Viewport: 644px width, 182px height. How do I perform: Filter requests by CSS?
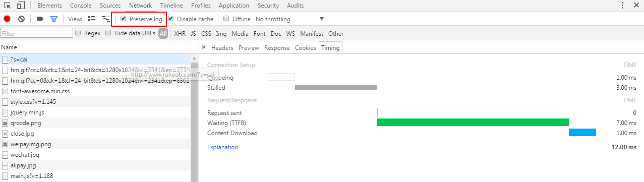pos(206,34)
